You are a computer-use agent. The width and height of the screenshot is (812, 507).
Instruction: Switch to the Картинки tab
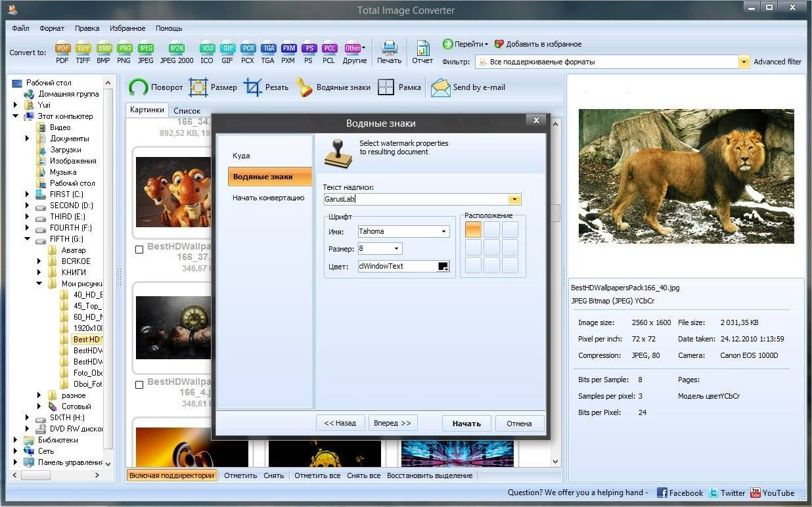pyautogui.click(x=147, y=110)
